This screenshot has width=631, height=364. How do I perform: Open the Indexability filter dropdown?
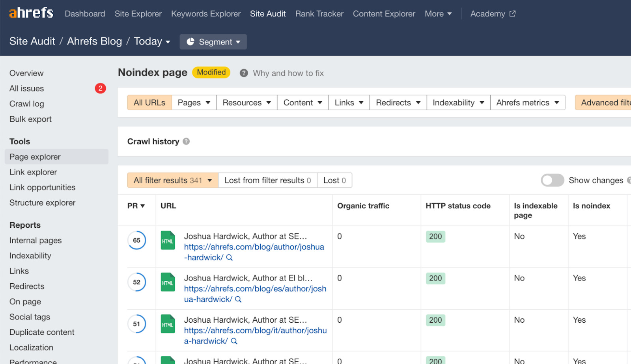click(457, 102)
